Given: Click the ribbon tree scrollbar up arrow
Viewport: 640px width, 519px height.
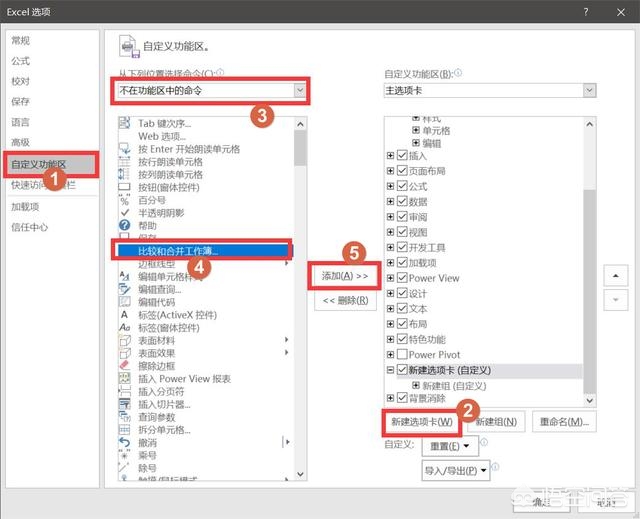Looking at the screenshot, I should (589, 124).
